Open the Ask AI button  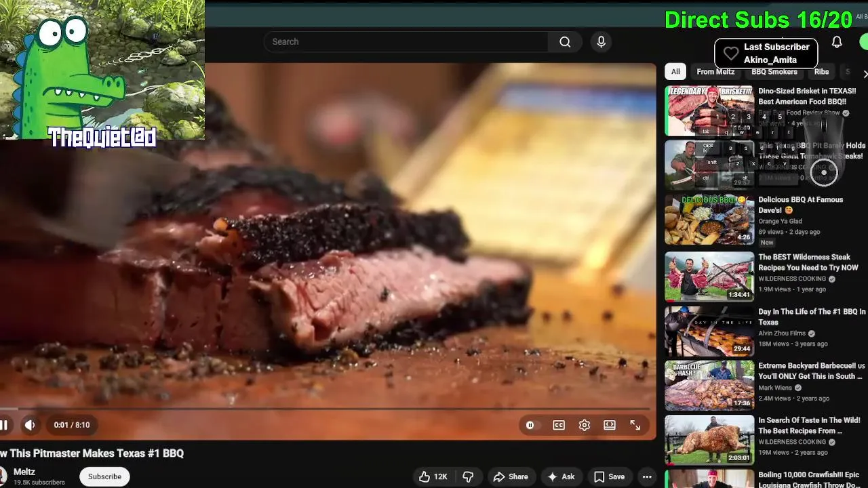click(561, 476)
